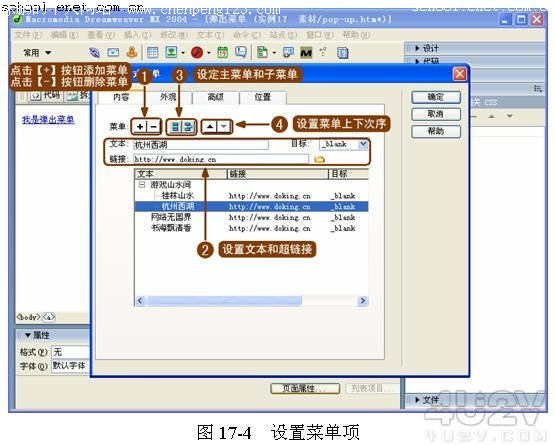Click the Insert Table icon

pos(153,53)
